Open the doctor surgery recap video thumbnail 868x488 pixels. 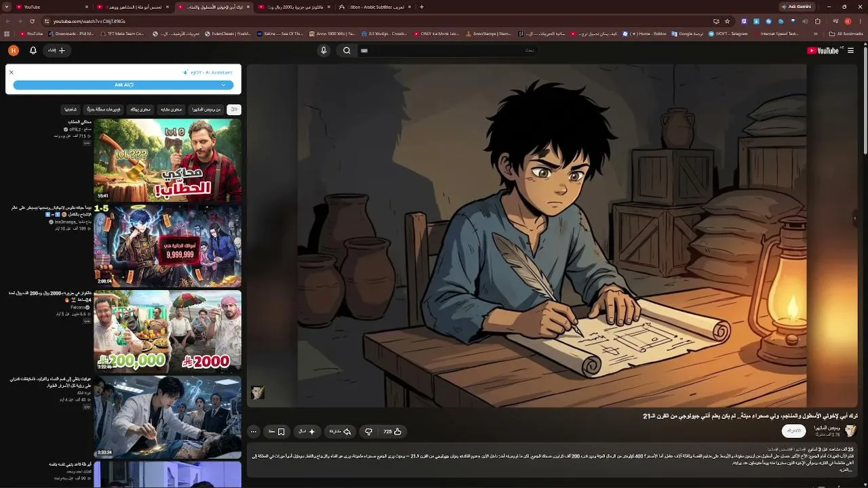[x=167, y=417]
